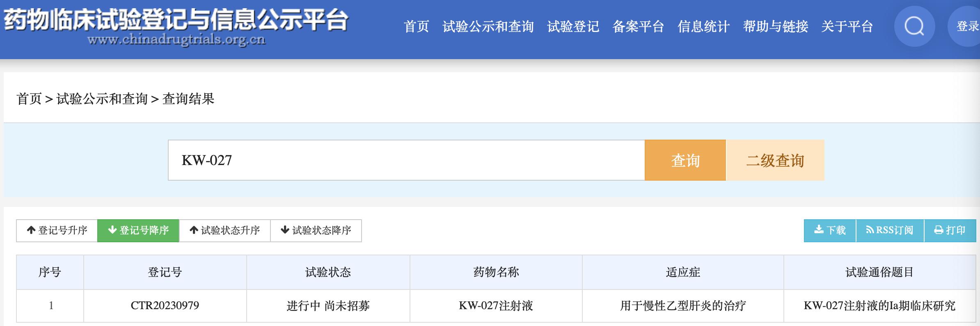Screen dimensions: 980x326
Task: Click 查询结果 breadcrumb text
Action: click(x=188, y=99)
